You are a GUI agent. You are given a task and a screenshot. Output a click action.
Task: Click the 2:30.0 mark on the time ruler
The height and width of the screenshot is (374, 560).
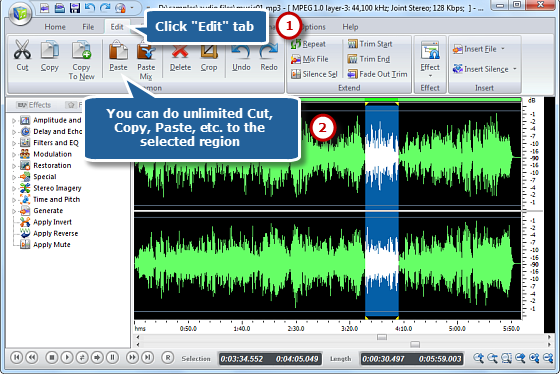click(x=296, y=329)
